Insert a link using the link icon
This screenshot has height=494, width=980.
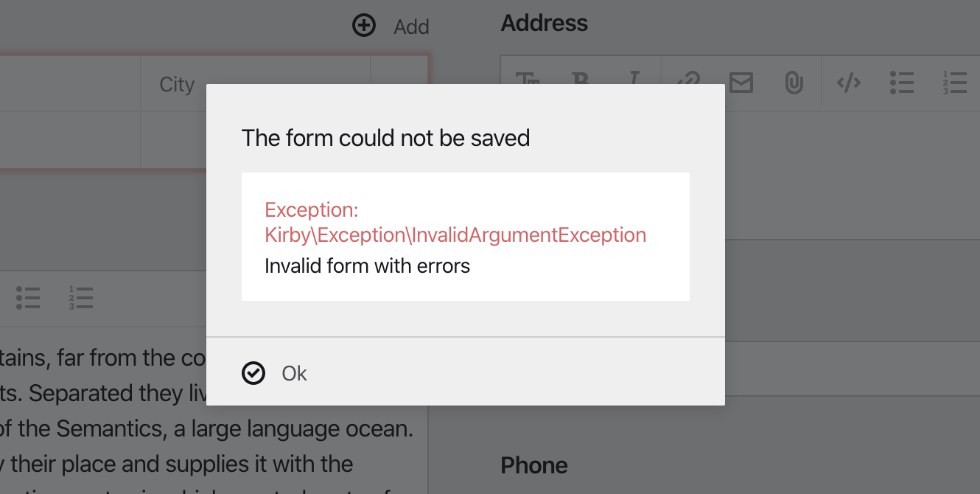(688, 83)
